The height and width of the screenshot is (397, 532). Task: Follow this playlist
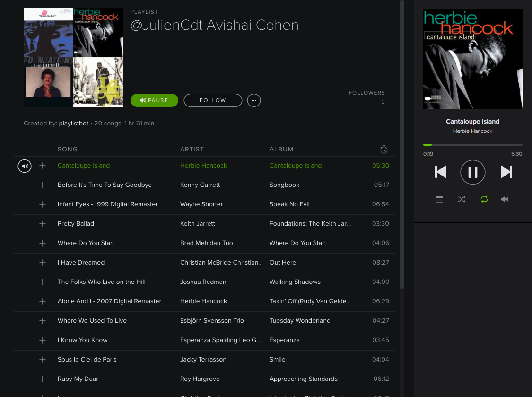click(213, 100)
